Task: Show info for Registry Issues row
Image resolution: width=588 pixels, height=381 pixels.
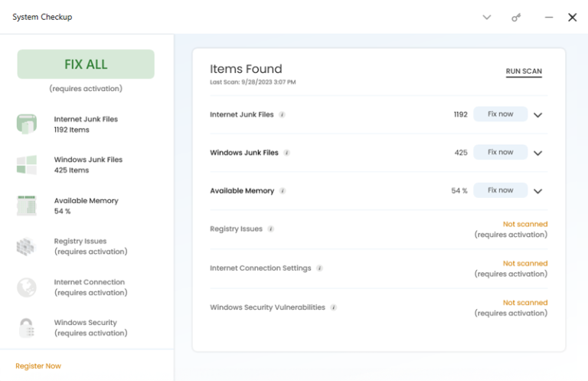Action: [x=270, y=229]
